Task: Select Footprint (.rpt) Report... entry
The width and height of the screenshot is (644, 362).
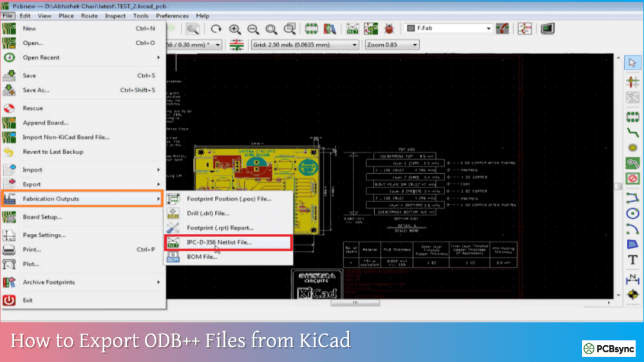Action: pos(229,227)
